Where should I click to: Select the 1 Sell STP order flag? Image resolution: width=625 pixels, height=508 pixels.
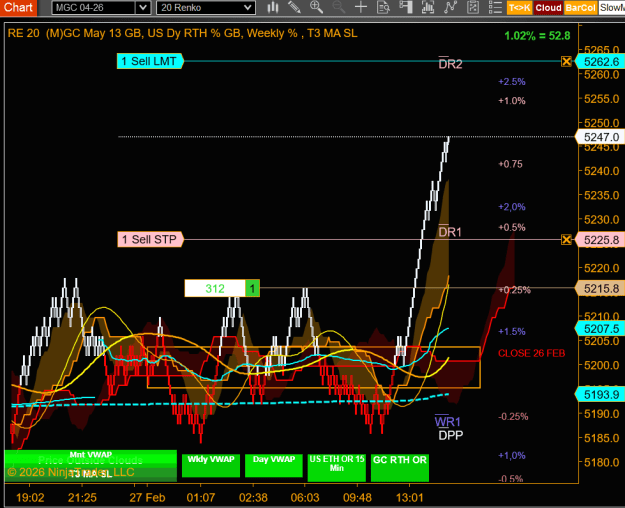tap(150, 240)
